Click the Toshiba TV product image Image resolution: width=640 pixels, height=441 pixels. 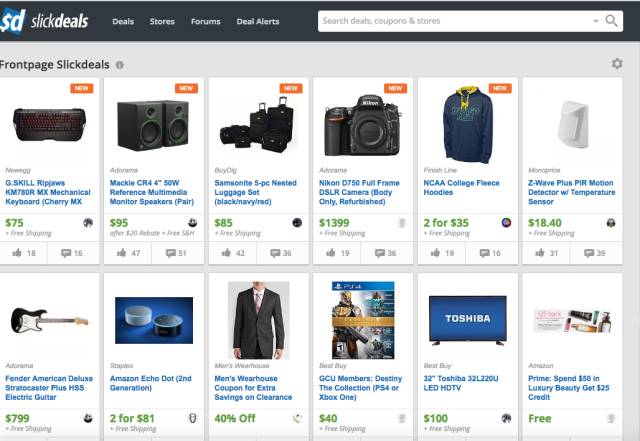tap(468, 321)
